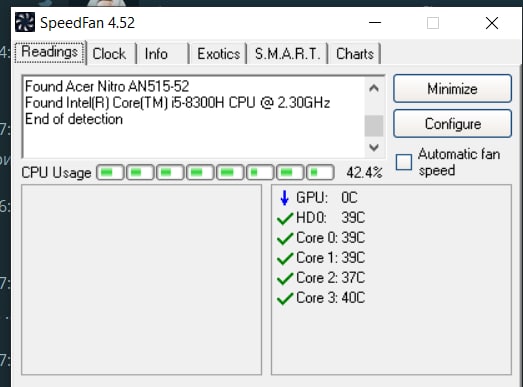The width and height of the screenshot is (523, 387).
Task: Click the green checkmark next to Core 0
Action: (x=285, y=239)
